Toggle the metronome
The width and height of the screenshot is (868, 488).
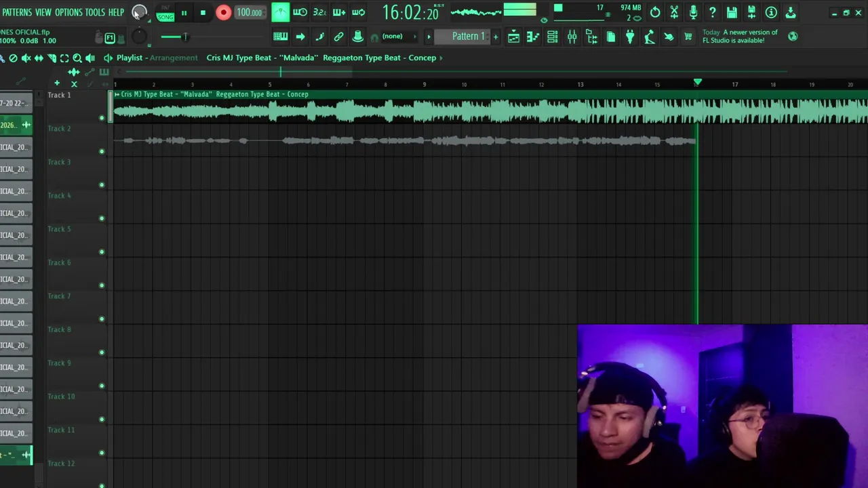(x=280, y=12)
